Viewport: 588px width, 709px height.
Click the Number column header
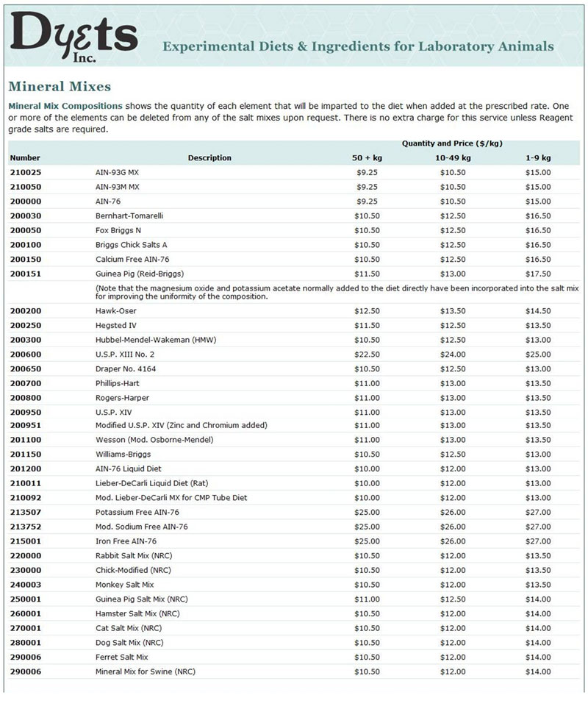(x=25, y=158)
